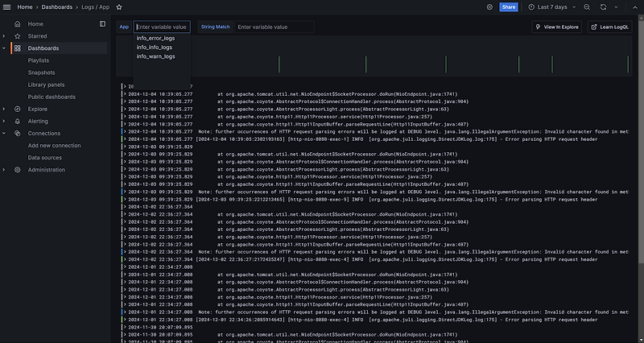The width and height of the screenshot is (644, 343).
Task: Click the Starred star icon
Action: point(17,36)
